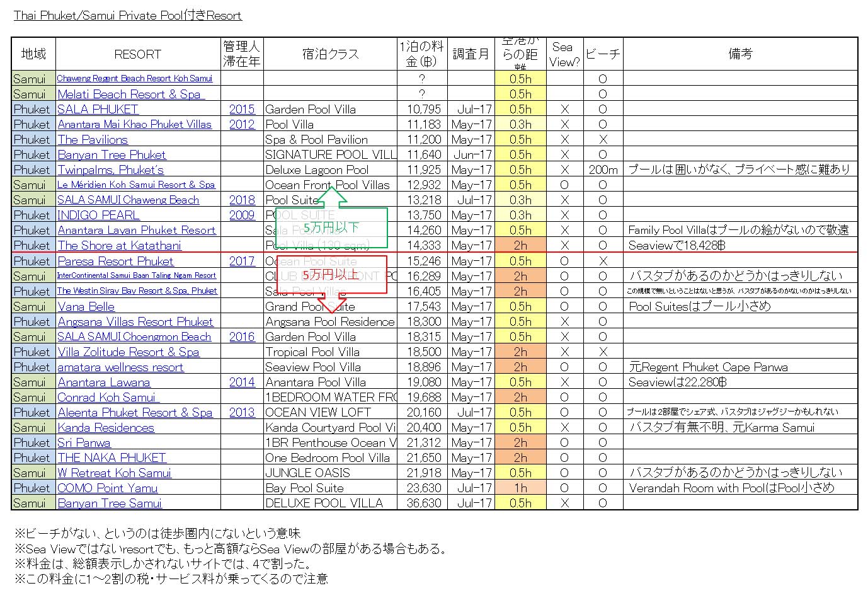Open SALA SAMUI Choengmon Beach link

(x=134, y=337)
